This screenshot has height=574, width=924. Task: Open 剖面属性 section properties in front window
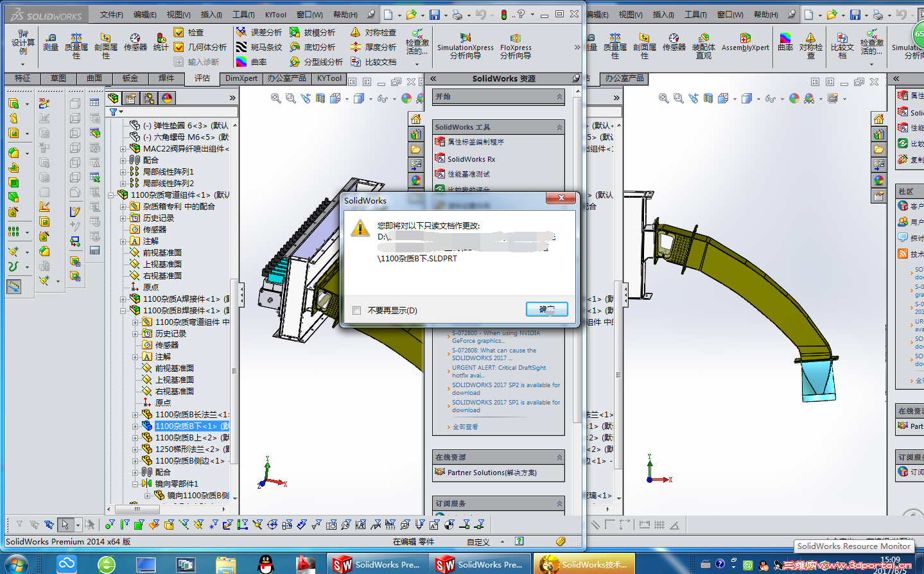pos(106,46)
